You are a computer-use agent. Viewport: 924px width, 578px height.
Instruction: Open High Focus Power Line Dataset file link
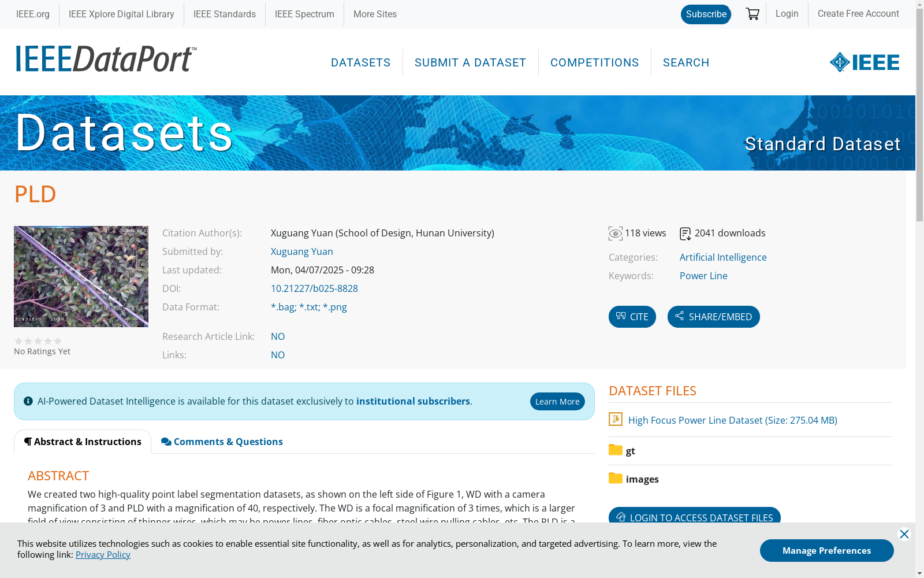[733, 420]
